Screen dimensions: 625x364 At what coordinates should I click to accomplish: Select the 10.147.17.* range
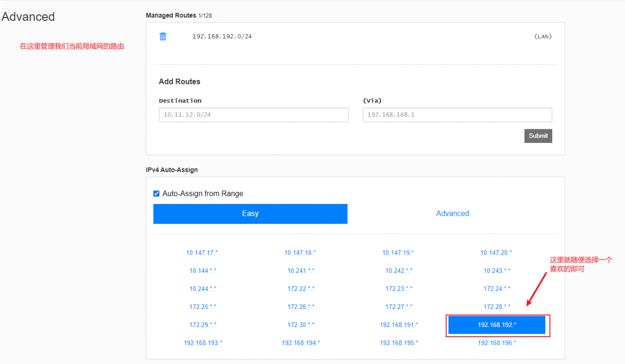pyautogui.click(x=202, y=253)
